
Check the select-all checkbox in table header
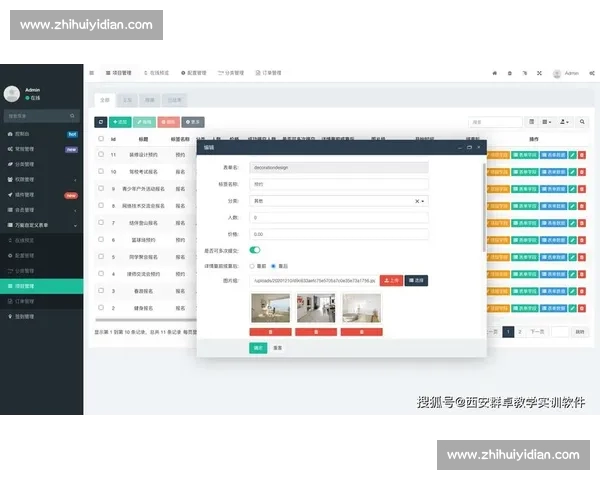click(101, 139)
